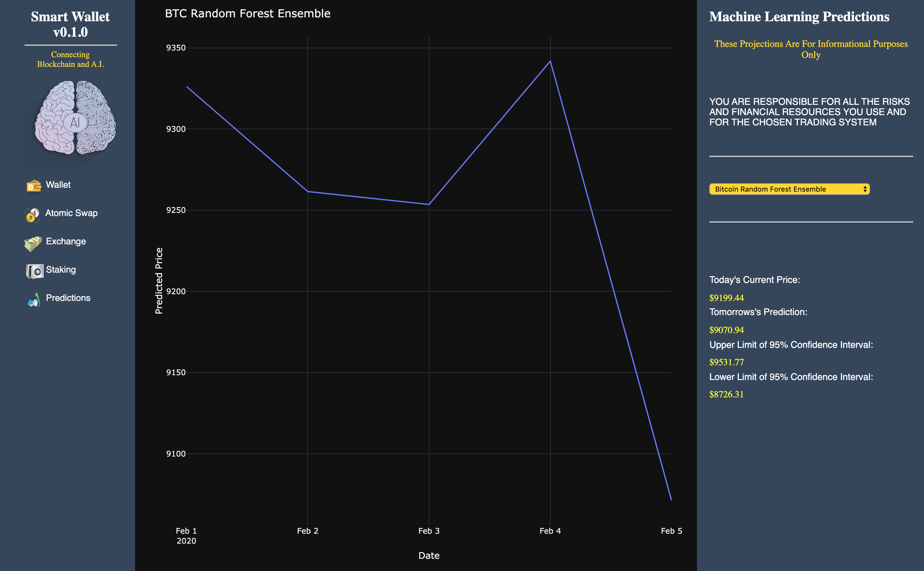924x571 pixels.
Task: Click the 9250 y-axis tick label
Action: point(176,210)
